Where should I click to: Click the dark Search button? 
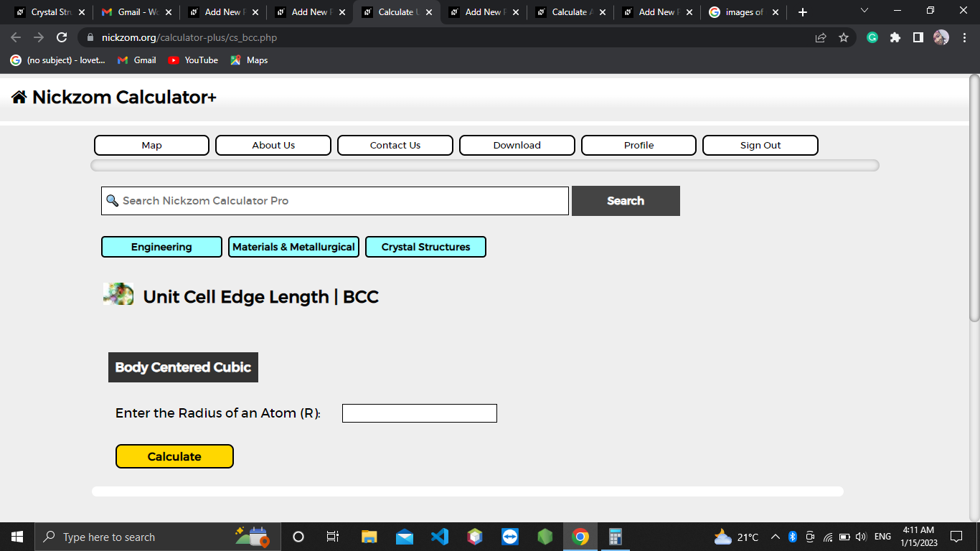(x=626, y=201)
